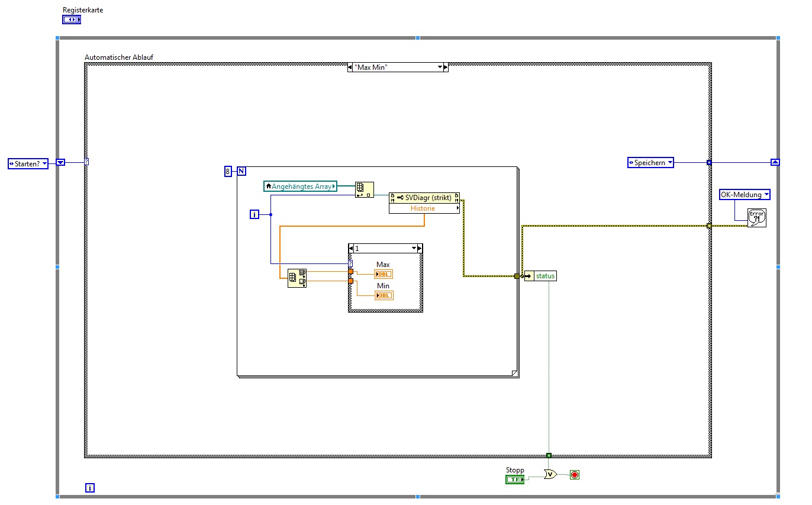Select the Stopp boolean control terminal

click(x=515, y=479)
